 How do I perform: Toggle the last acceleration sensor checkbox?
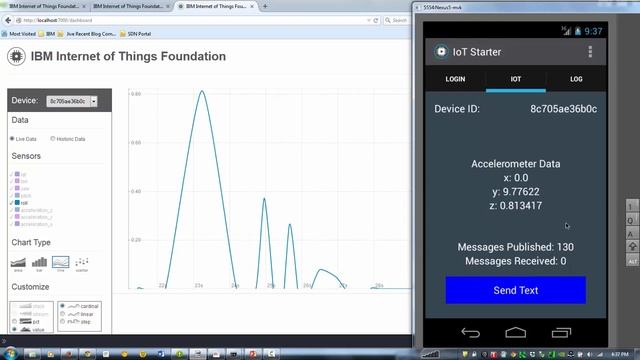[11, 224]
